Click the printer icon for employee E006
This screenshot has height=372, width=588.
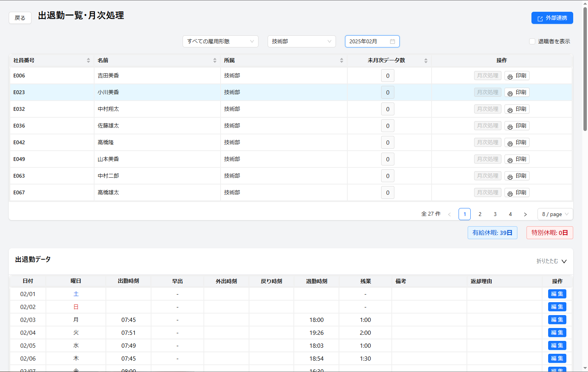pyautogui.click(x=510, y=76)
